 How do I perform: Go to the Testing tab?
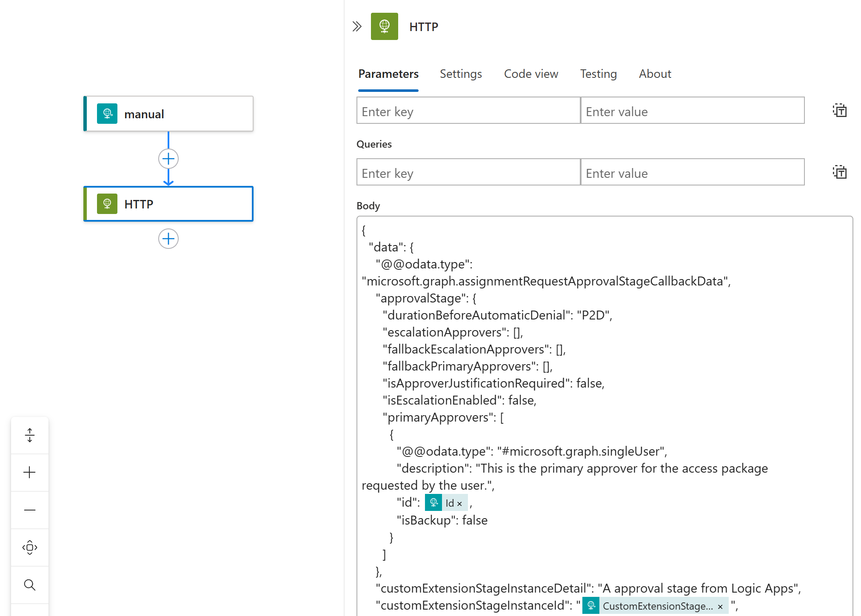tap(598, 74)
